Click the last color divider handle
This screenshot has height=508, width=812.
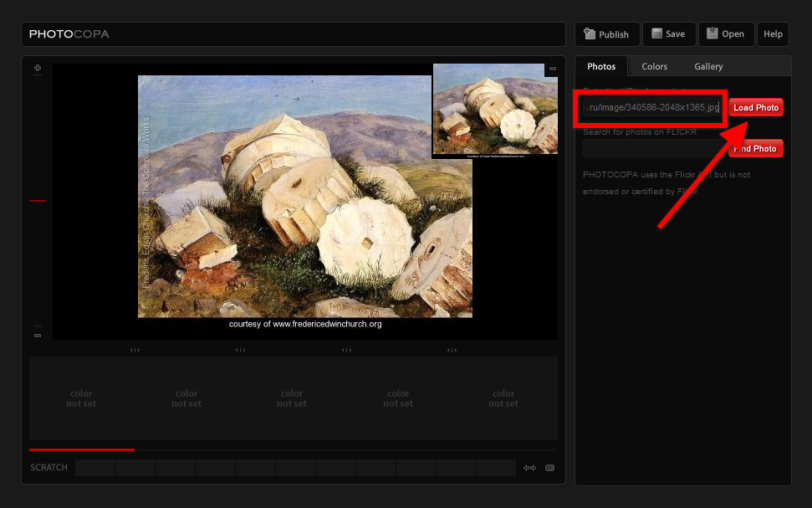point(452,350)
